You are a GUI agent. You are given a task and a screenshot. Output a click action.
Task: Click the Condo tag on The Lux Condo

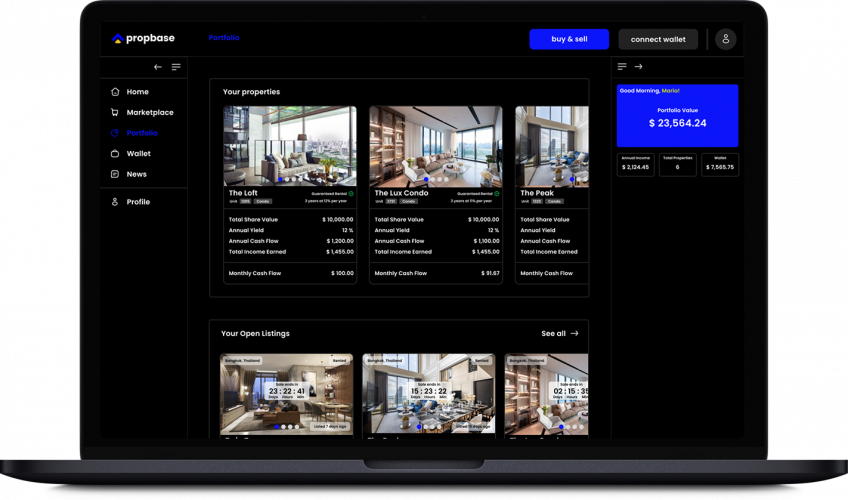[x=409, y=201]
